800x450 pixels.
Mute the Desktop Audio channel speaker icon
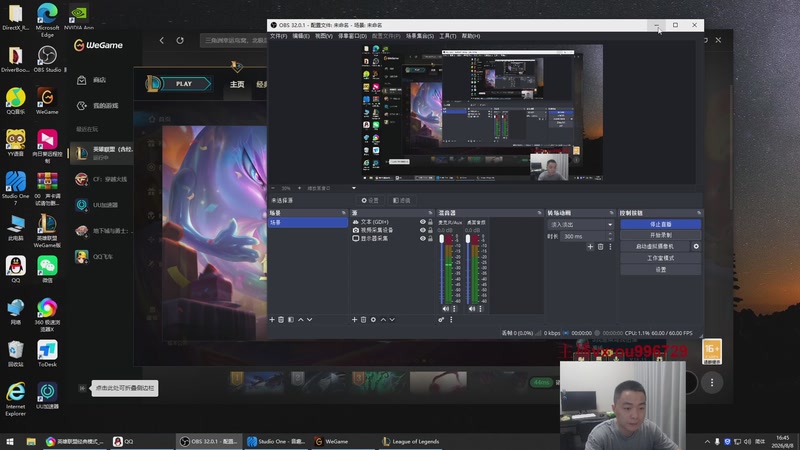coord(472,309)
